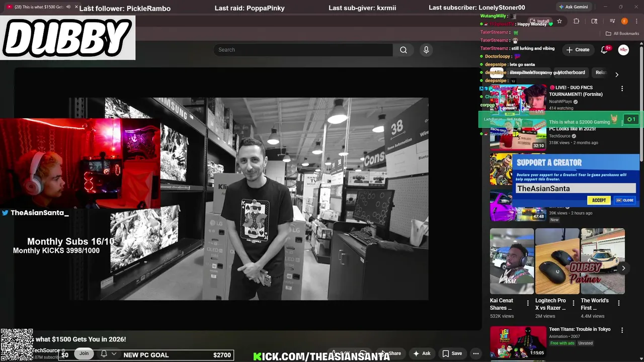
Task: Click the video title 'what $1500 Gets You in 2026!'
Action: [80, 339]
